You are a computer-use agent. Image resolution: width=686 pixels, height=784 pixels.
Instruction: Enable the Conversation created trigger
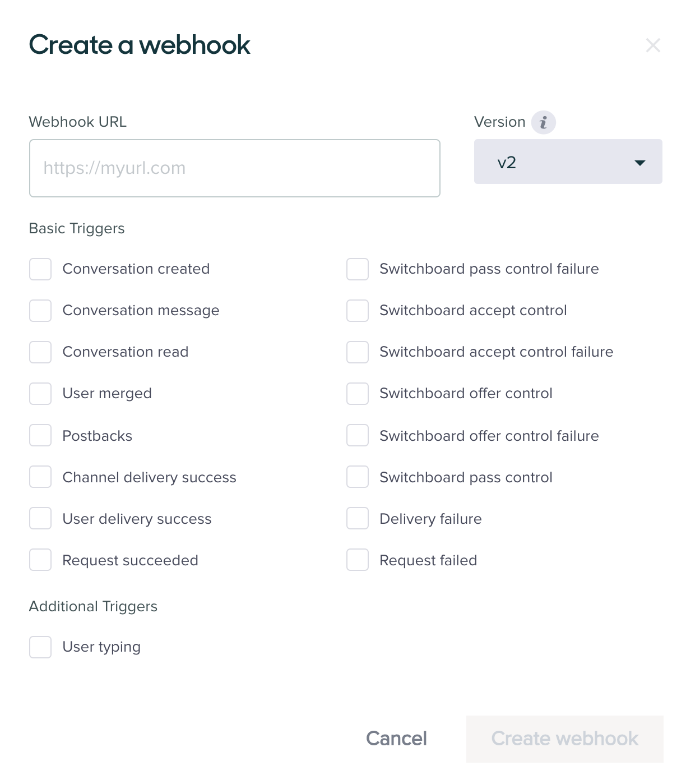click(x=40, y=269)
